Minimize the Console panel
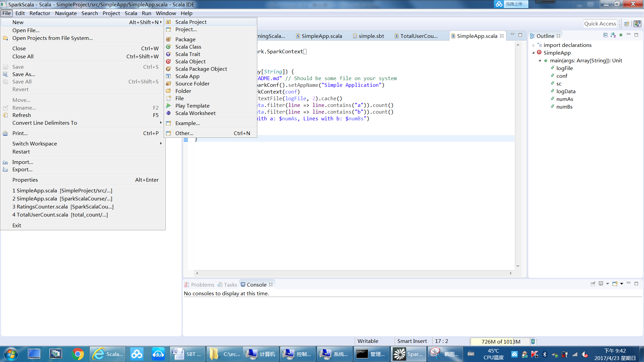 click(x=629, y=283)
